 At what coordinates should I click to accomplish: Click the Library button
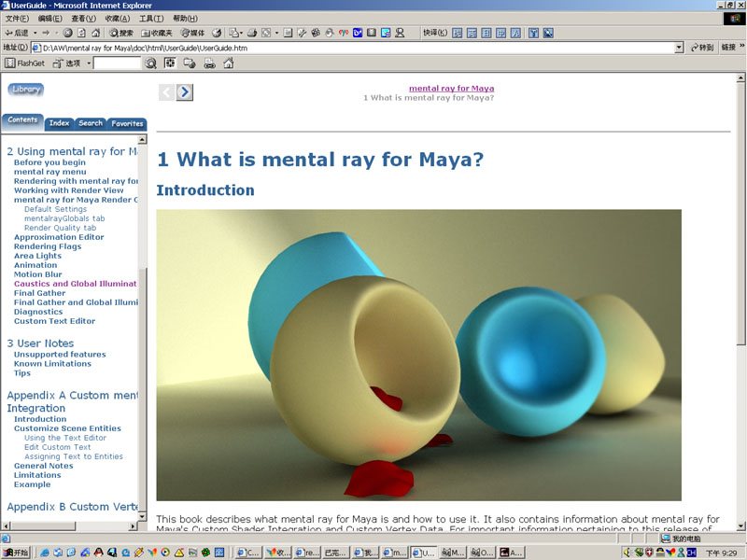click(26, 90)
